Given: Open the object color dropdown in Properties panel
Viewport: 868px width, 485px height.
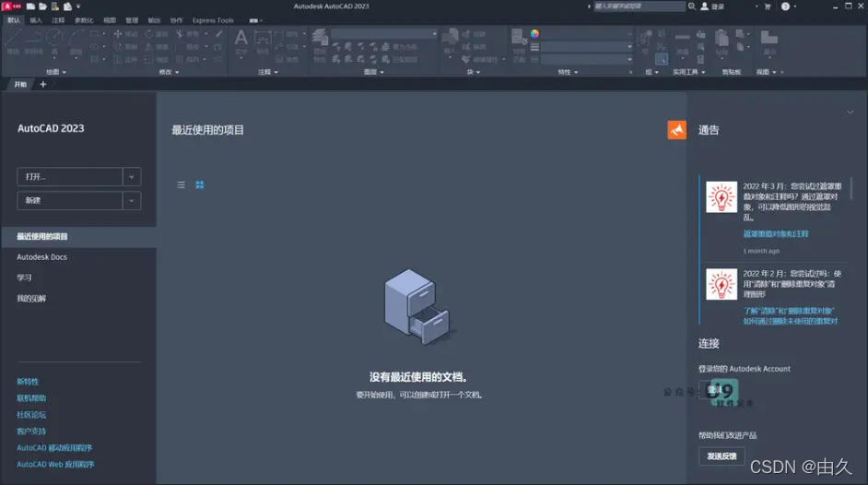Looking at the screenshot, I should 587,34.
